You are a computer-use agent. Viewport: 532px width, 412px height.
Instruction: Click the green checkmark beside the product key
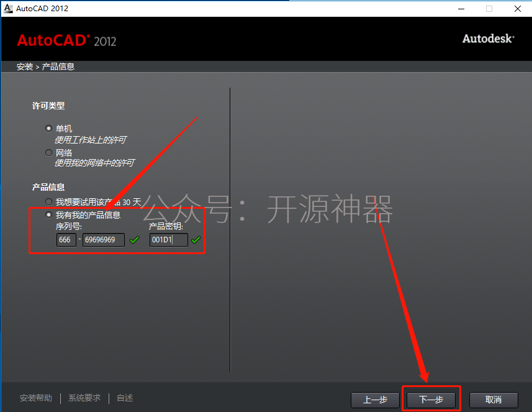point(196,240)
